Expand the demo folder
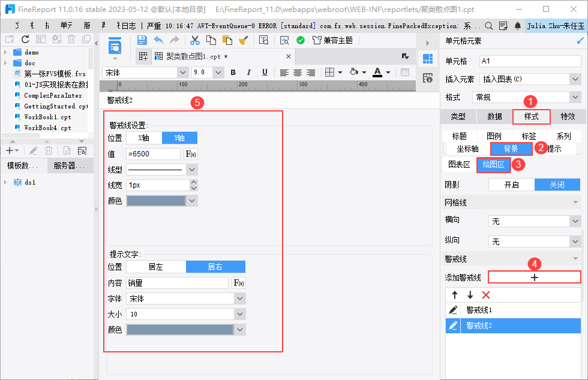Image resolution: width=588 pixels, height=380 pixels. coord(5,52)
